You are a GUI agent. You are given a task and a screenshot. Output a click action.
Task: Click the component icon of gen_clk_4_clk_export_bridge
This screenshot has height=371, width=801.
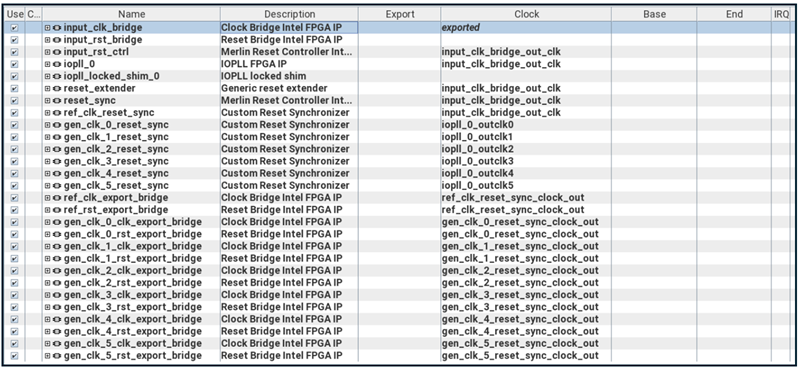[x=56, y=319]
